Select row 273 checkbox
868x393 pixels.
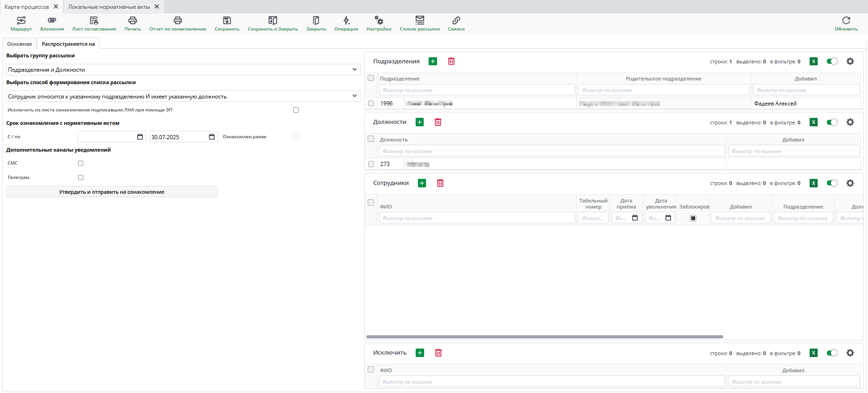tap(371, 164)
